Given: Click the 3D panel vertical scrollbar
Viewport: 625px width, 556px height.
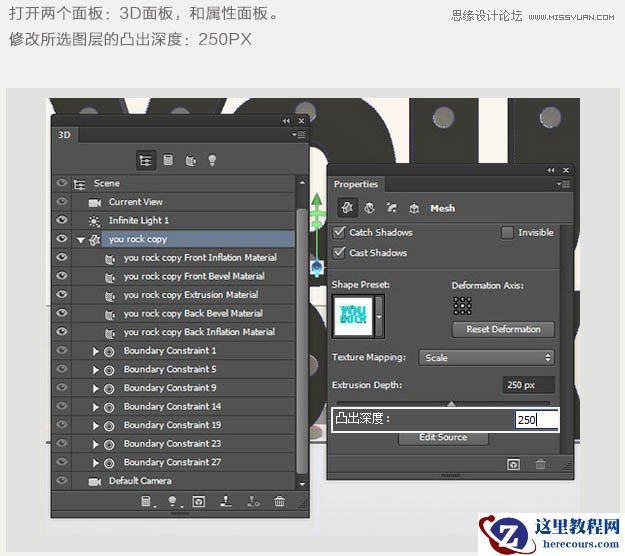Looking at the screenshot, I should point(302,339).
